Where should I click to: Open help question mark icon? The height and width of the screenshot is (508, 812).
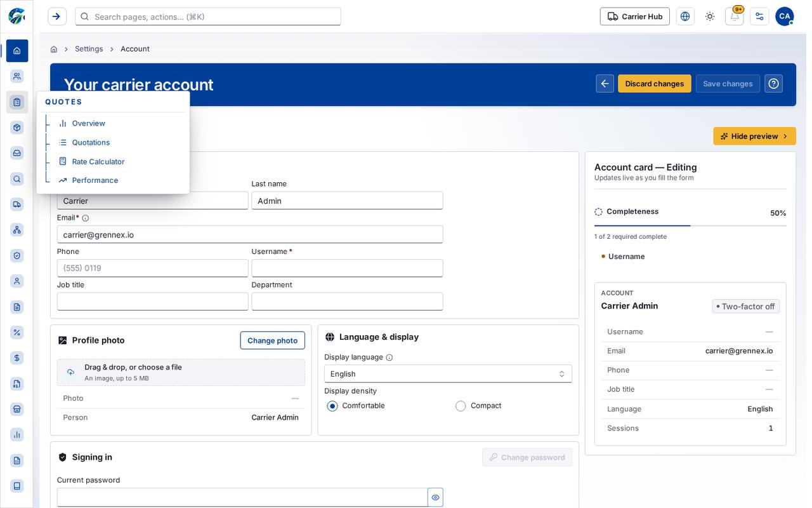tap(773, 84)
